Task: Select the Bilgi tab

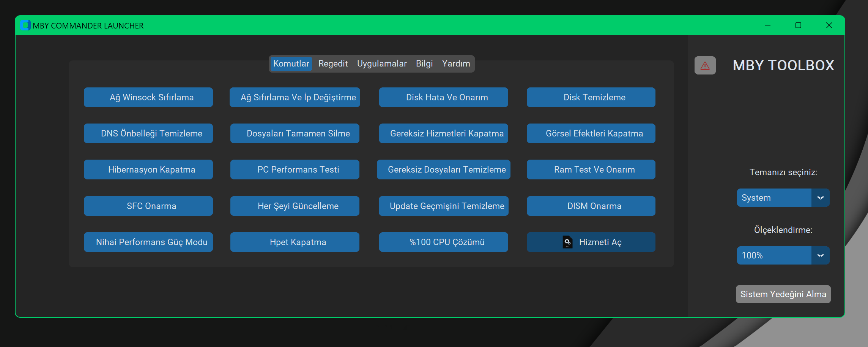Action: [424, 63]
